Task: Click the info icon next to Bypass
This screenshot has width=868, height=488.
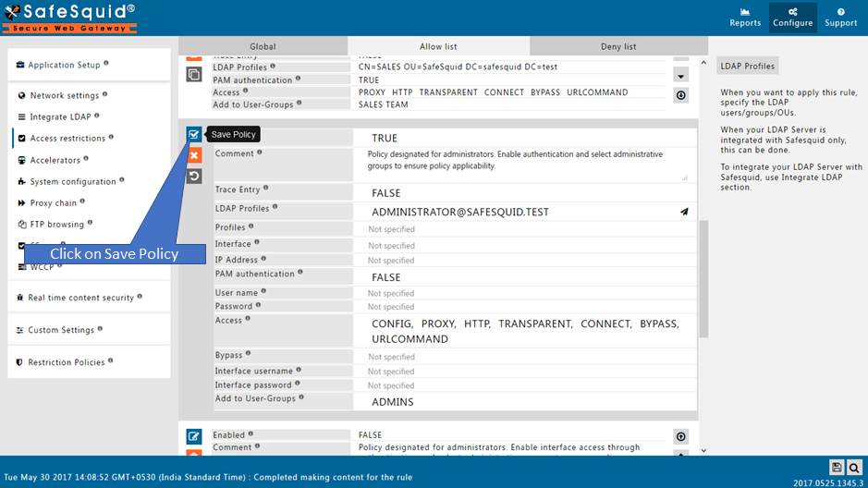Action: [248, 353]
